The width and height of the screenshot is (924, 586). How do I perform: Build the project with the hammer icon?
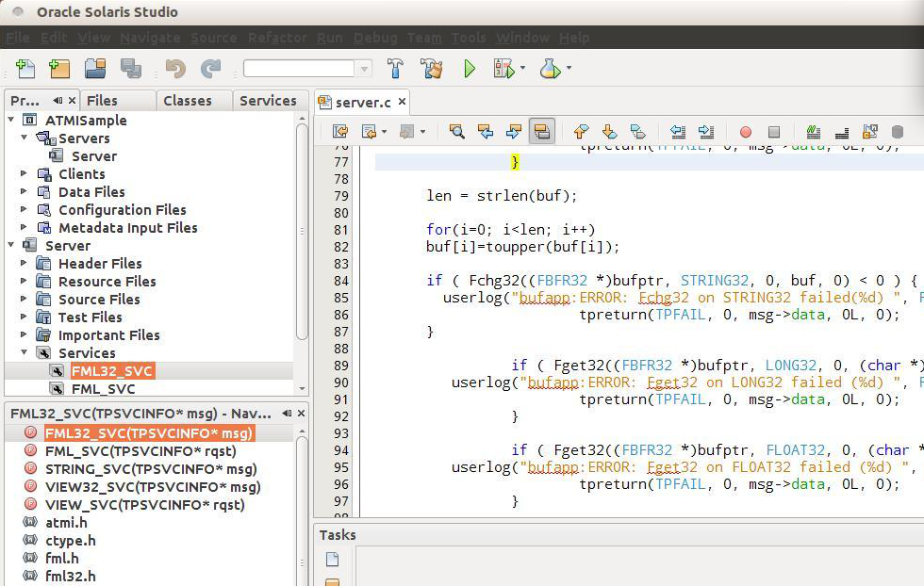(x=395, y=69)
